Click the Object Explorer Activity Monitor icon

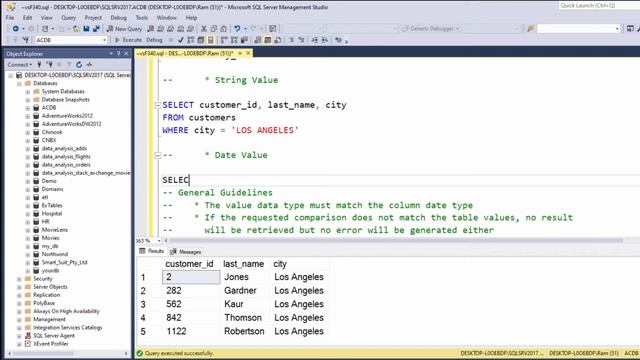click(89, 64)
